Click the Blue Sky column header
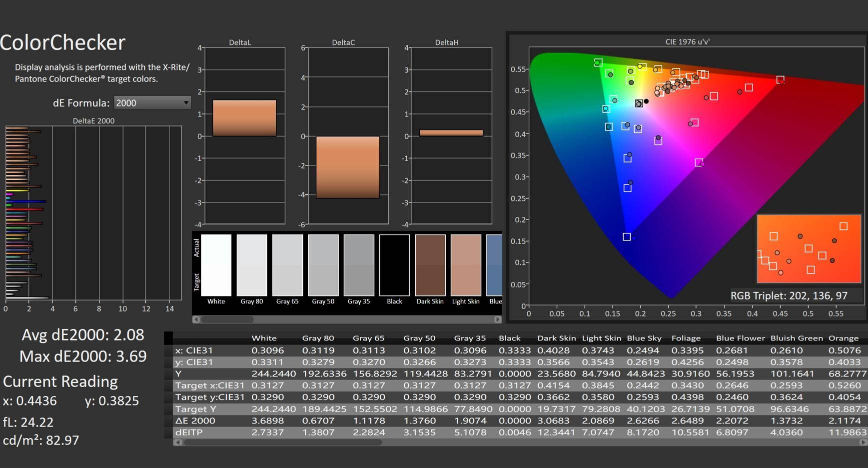868x468 pixels. click(644, 338)
